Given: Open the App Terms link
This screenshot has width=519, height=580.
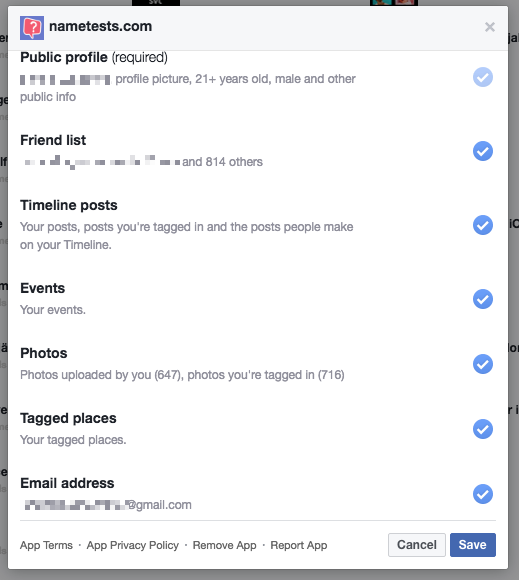Looking at the screenshot, I should 46,545.
